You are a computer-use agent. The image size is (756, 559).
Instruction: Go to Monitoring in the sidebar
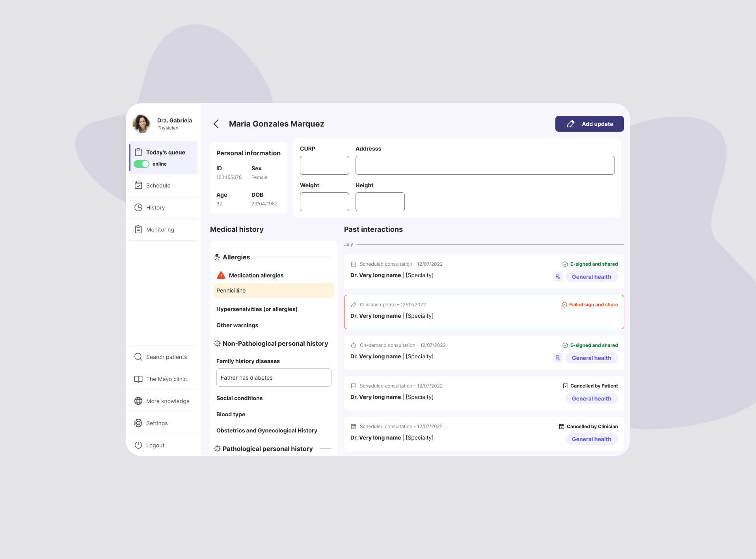[x=160, y=229]
